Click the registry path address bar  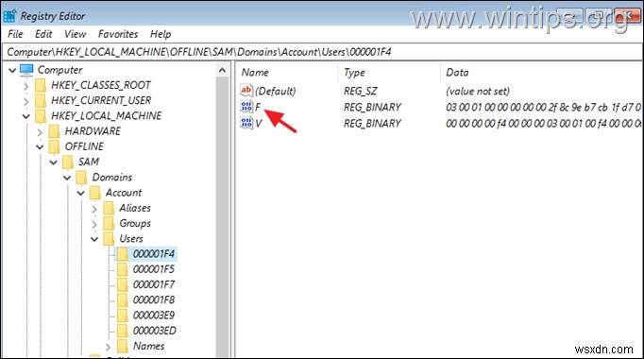[322, 52]
